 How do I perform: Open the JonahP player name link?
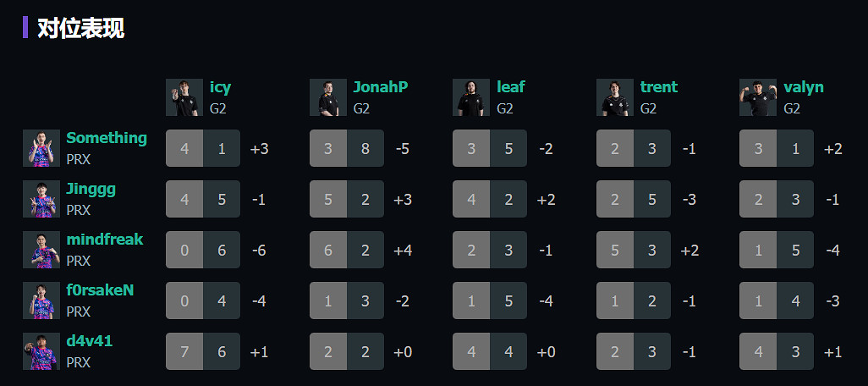(x=381, y=87)
